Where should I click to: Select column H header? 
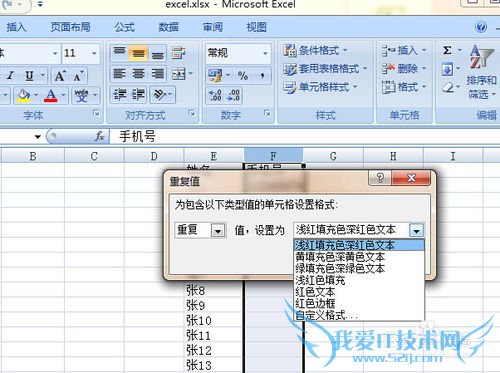coord(393,156)
